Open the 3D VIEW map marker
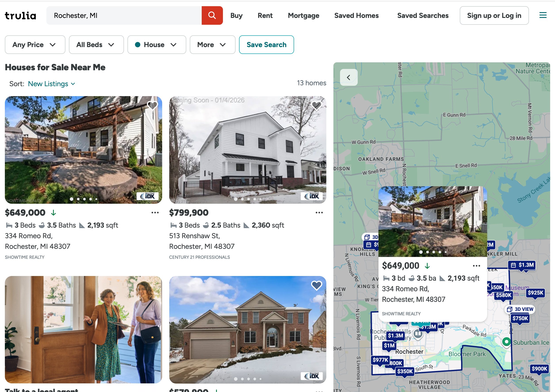The image size is (555, 392). click(520, 309)
